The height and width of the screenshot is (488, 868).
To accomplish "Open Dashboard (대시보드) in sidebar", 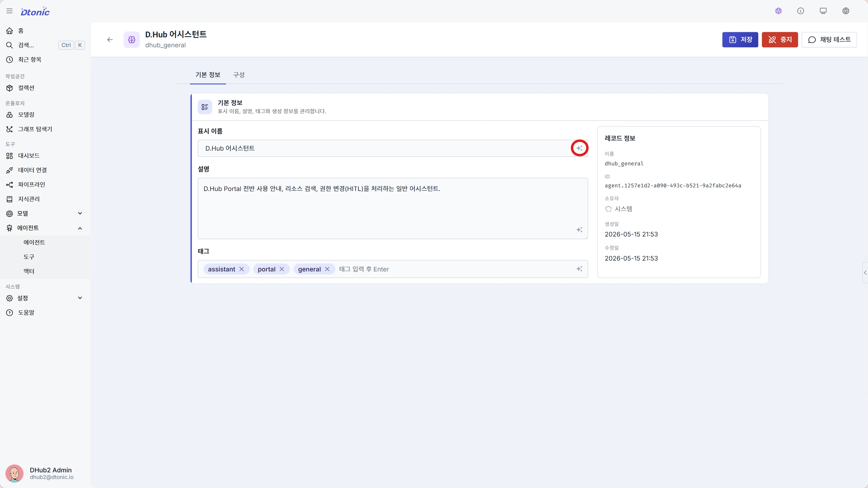I will tap(45, 156).
